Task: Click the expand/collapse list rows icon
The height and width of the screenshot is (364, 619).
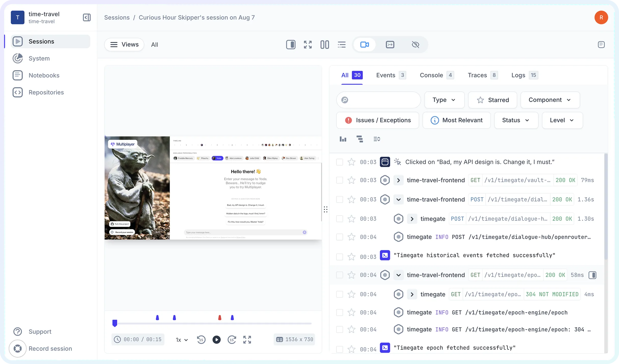Action: [x=377, y=139]
